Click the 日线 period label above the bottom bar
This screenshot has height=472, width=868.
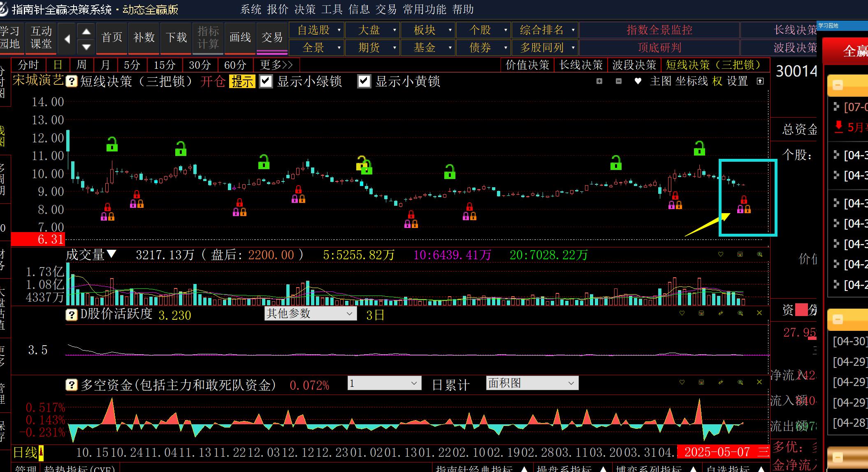pyautogui.click(x=26, y=453)
